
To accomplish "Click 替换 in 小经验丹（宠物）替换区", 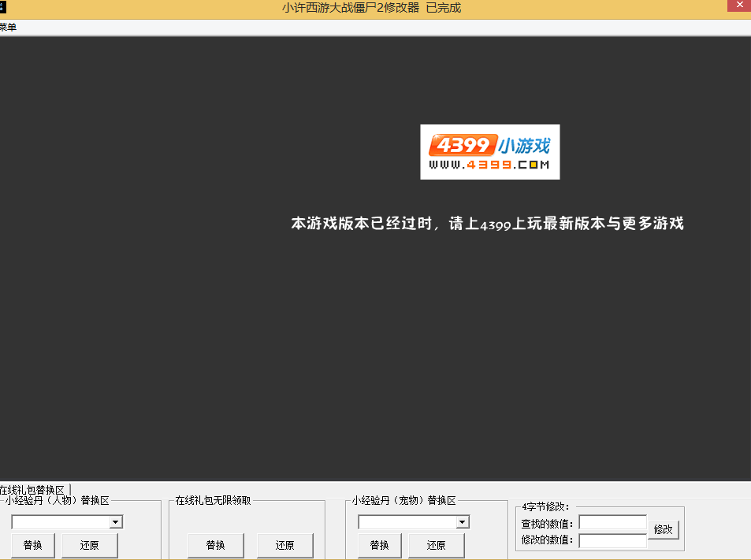I will (379, 545).
